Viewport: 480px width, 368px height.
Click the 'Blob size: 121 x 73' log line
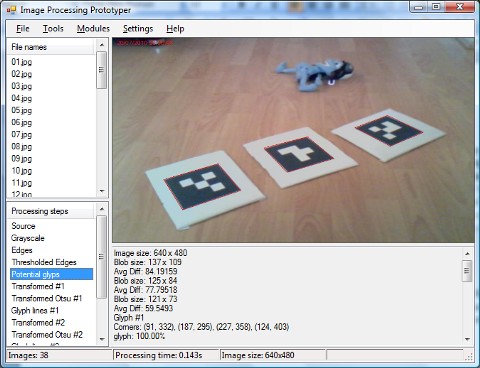point(145,299)
